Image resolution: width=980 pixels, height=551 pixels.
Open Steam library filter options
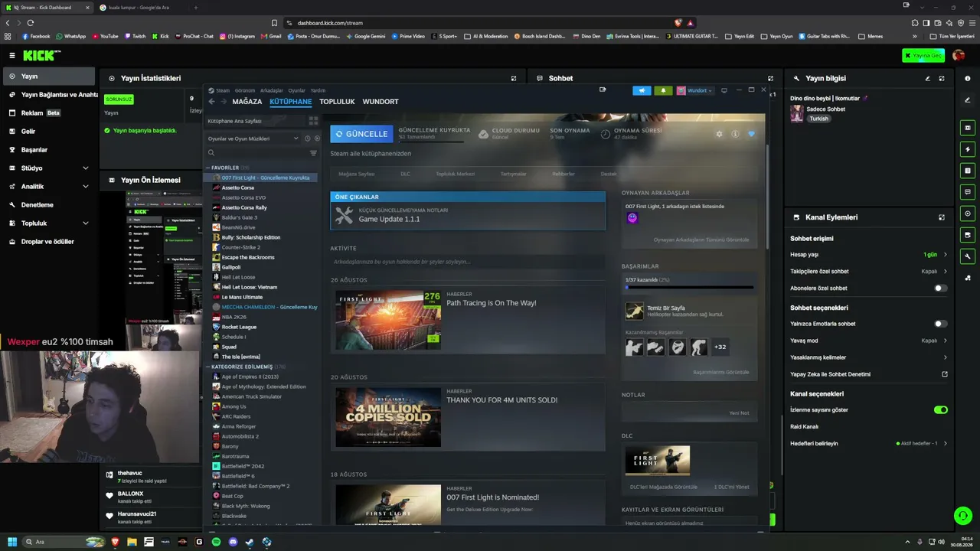313,153
